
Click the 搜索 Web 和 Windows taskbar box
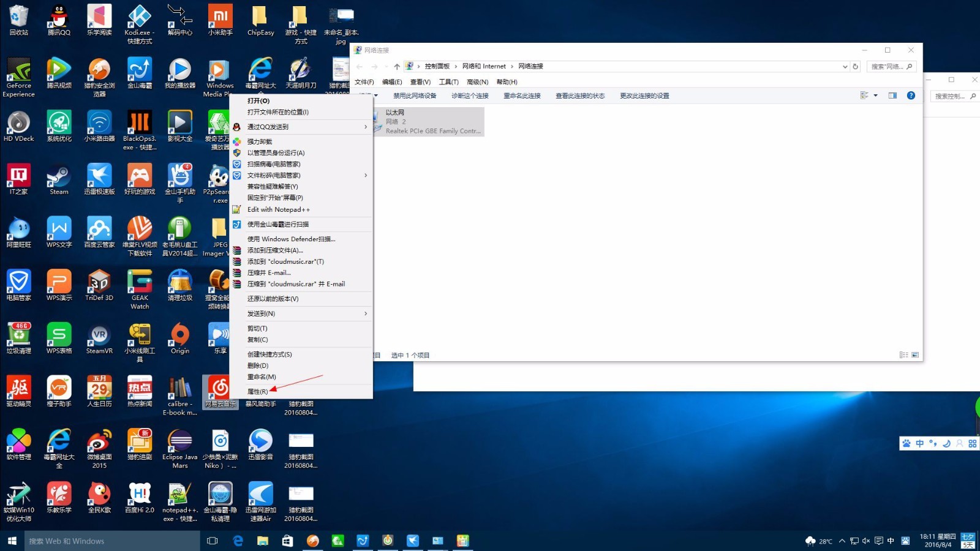click(112, 541)
